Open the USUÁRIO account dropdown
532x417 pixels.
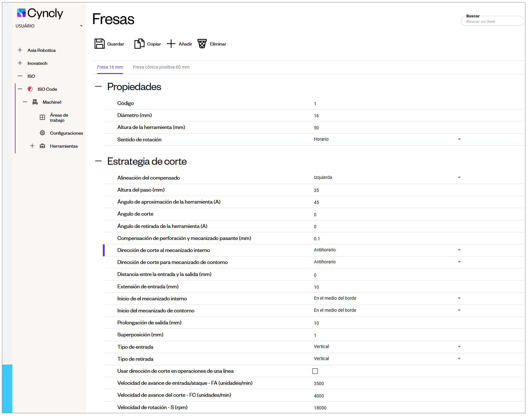81,26
